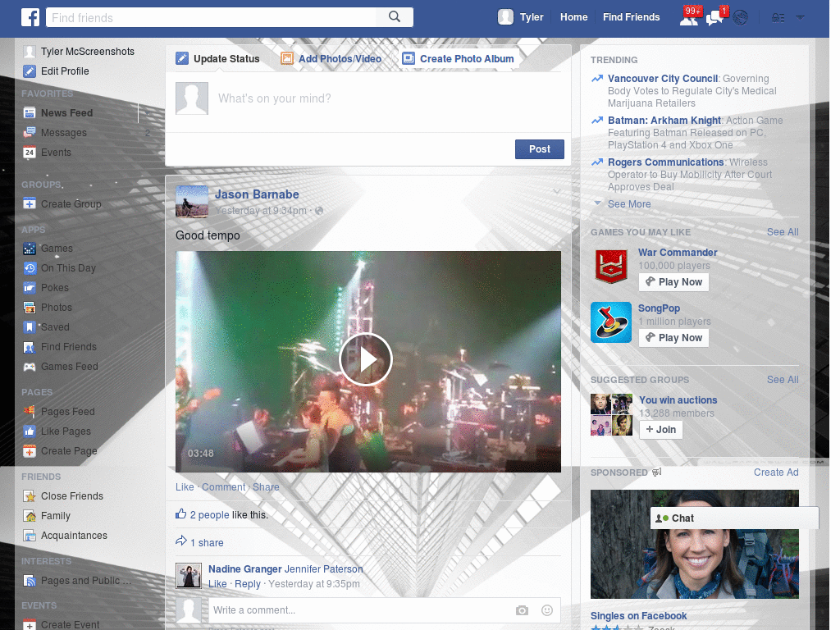
Task: Join the You win auctions group
Action: (x=660, y=430)
